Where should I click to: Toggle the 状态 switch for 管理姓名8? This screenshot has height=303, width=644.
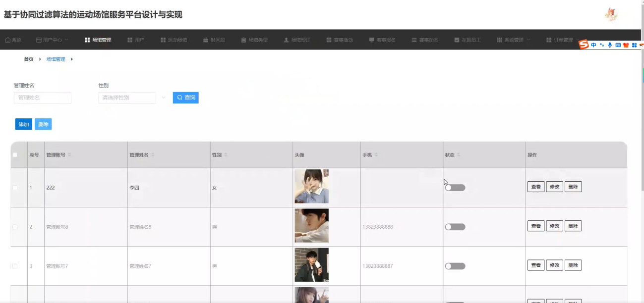pos(455,227)
